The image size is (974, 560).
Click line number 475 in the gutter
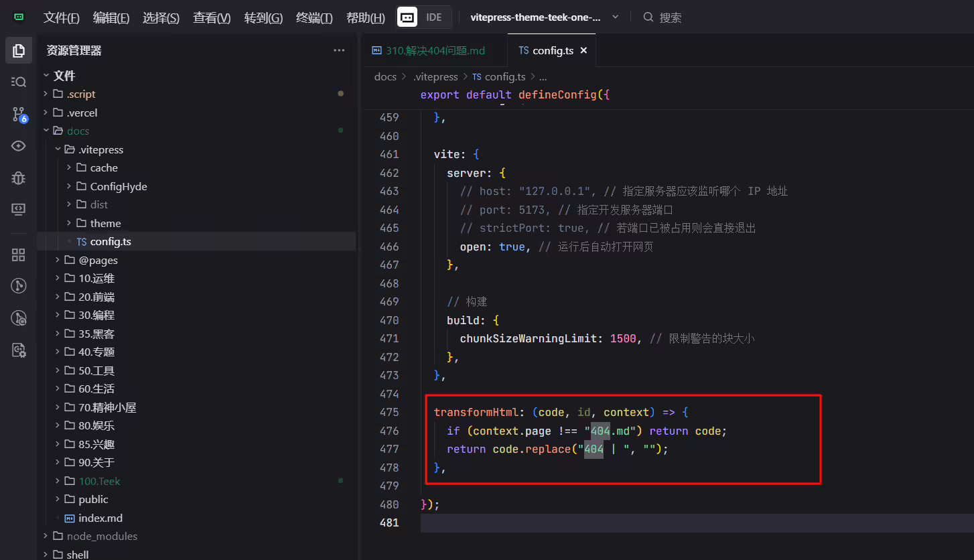pyautogui.click(x=389, y=412)
